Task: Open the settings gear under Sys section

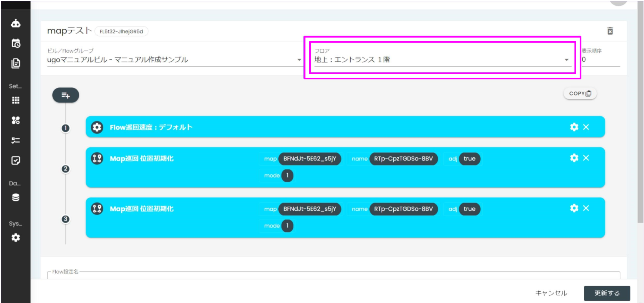Action: 15,238
